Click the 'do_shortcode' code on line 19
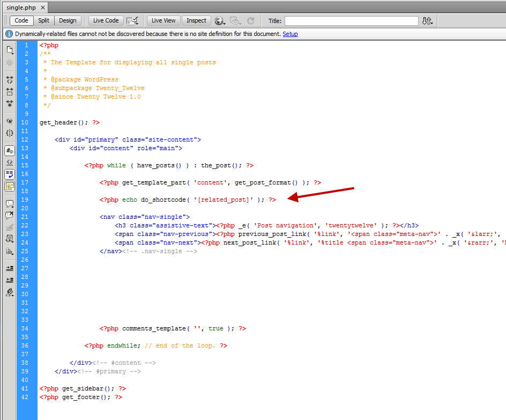Image resolution: width=506 pixels, height=420 pixels. 163,200
